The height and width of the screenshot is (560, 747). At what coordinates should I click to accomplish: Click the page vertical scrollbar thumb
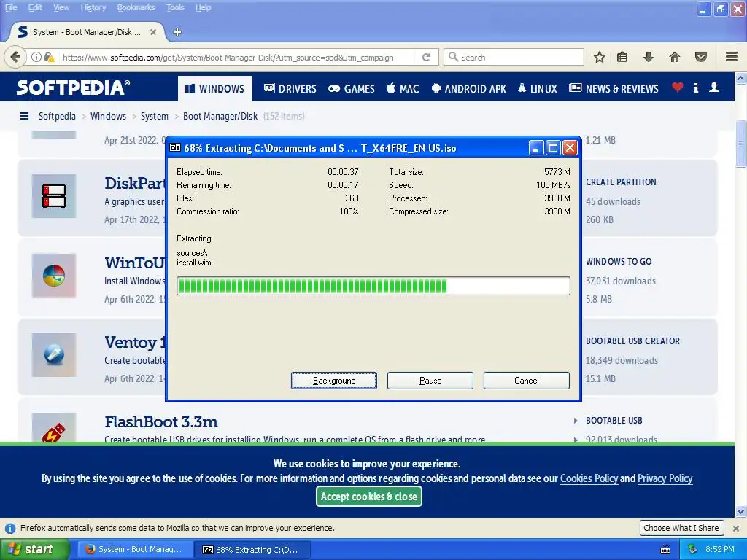(x=740, y=143)
